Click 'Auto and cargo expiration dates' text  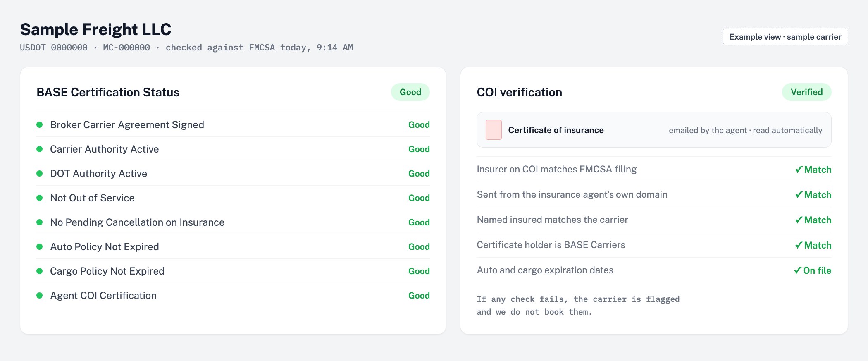[545, 270]
